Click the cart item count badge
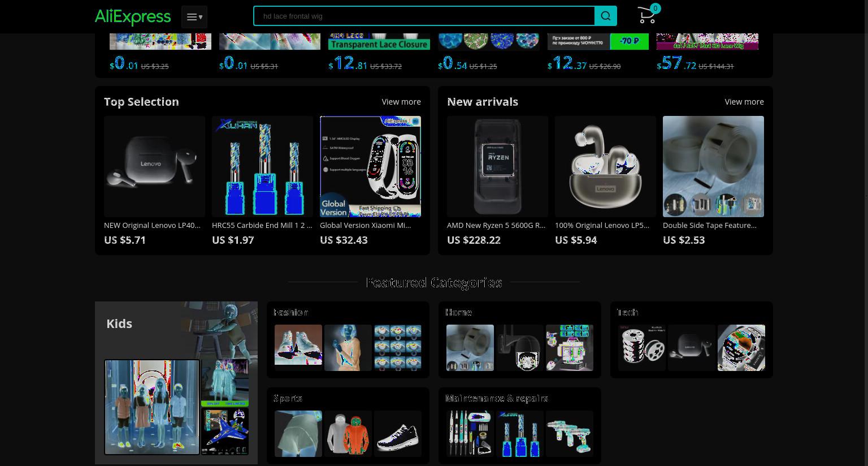The image size is (868, 466). [655, 8]
